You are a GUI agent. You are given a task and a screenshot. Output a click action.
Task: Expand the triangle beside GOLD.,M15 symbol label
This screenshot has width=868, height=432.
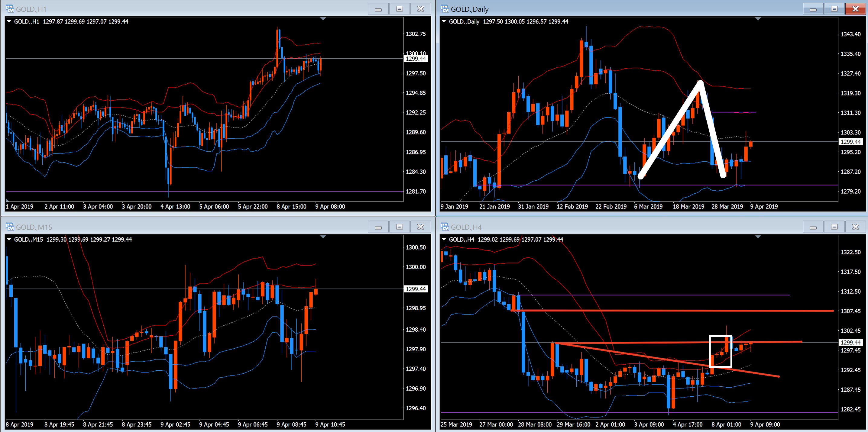point(9,239)
